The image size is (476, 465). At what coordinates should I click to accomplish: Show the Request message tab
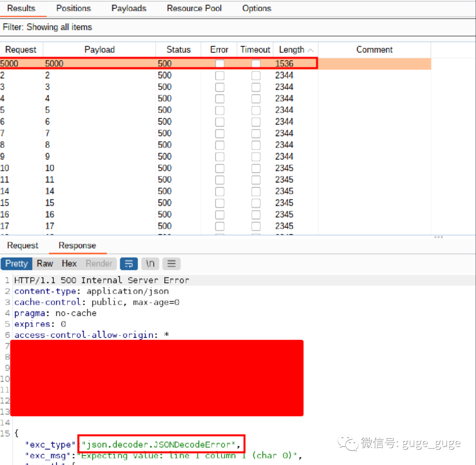pos(23,245)
